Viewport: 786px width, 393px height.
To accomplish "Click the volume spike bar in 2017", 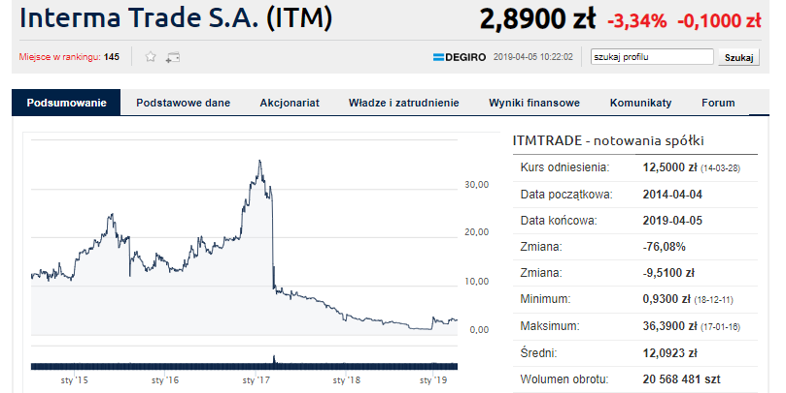I will 274,360.
